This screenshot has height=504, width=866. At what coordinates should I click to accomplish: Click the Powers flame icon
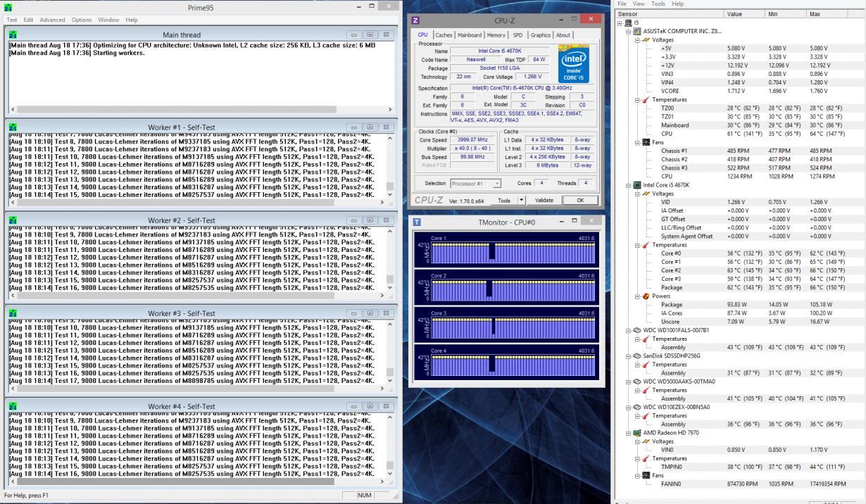click(x=646, y=296)
